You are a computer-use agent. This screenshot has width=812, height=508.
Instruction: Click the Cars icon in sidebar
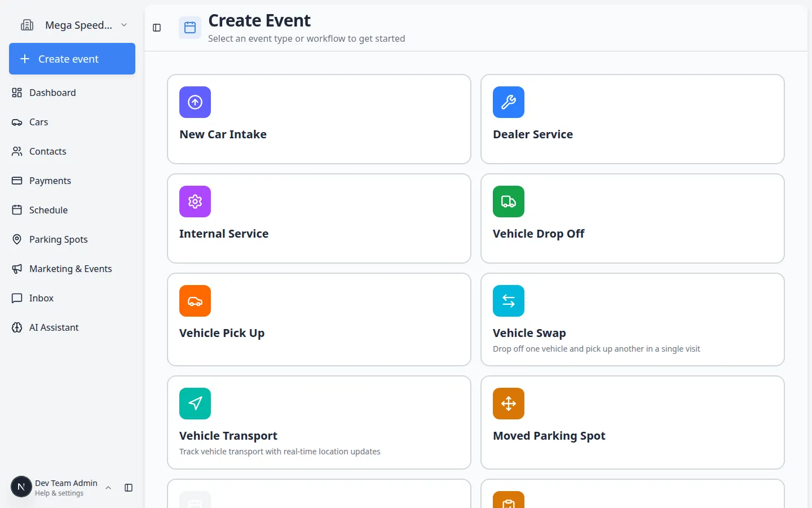pos(17,122)
